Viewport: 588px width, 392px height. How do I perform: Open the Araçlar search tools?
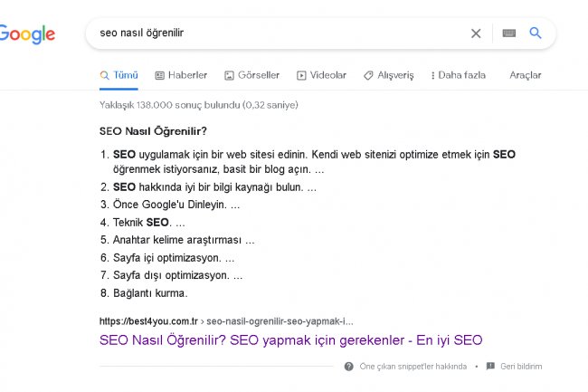click(x=526, y=75)
